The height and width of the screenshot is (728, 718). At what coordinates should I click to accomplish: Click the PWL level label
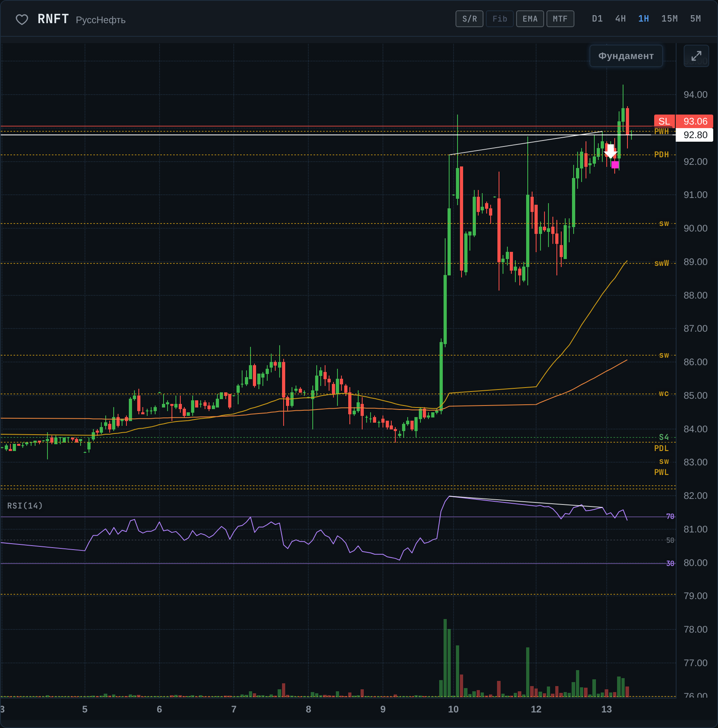[x=661, y=472]
